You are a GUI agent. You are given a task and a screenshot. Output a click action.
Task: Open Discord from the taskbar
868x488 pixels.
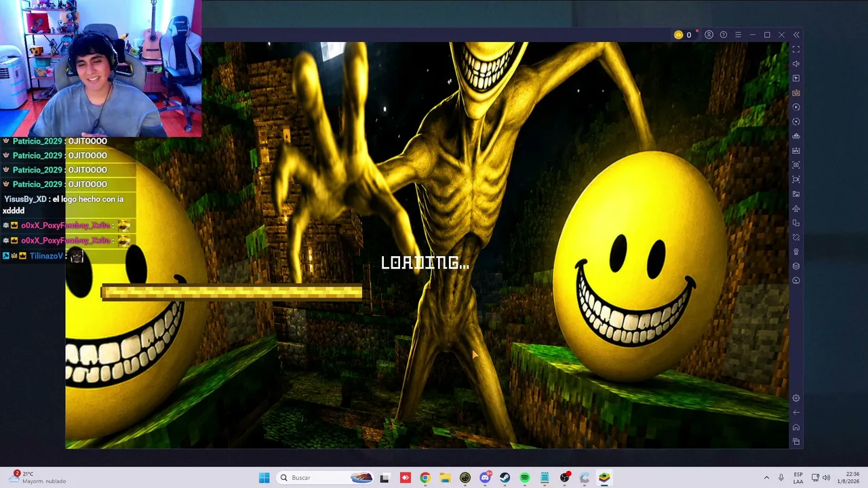pyautogui.click(x=485, y=478)
